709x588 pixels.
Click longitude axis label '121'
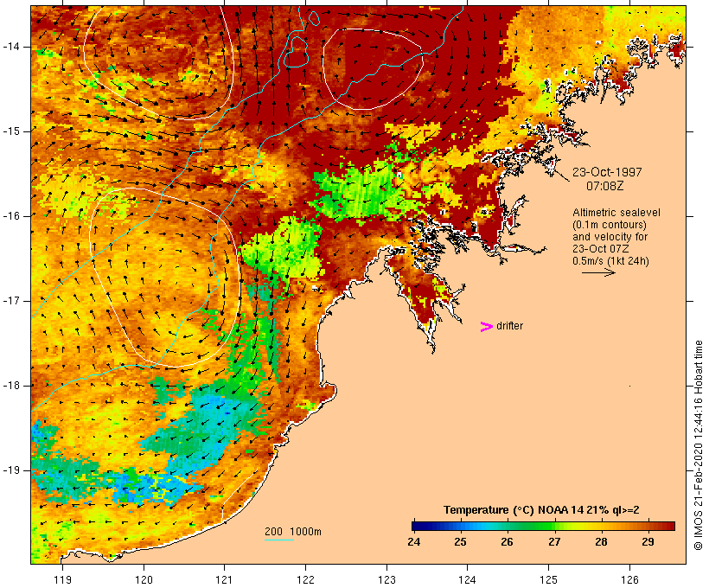[x=224, y=579]
